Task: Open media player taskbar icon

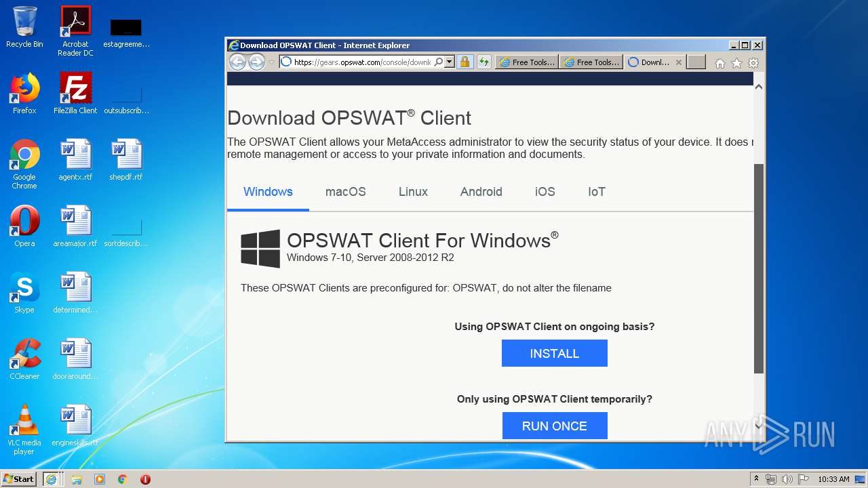Action: [100, 479]
